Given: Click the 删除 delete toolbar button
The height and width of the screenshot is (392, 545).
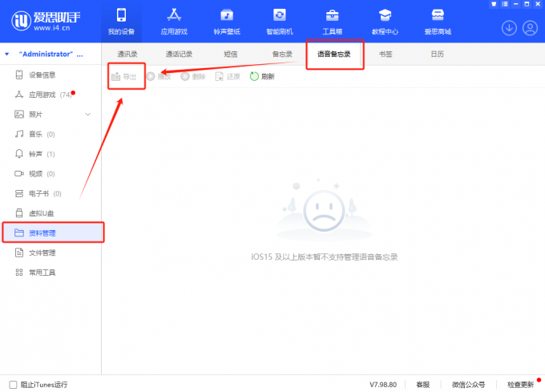Looking at the screenshot, I should click(193, 76).
